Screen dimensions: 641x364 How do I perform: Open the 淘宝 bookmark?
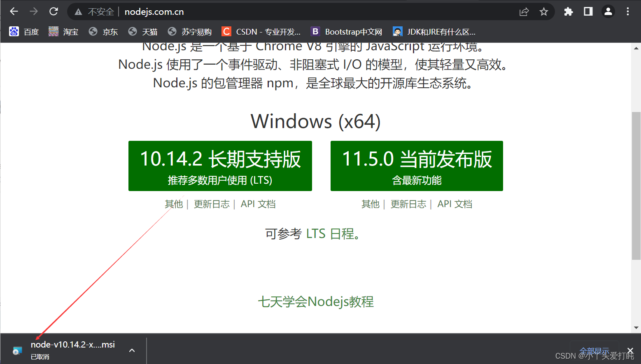[x=63, y=32]
